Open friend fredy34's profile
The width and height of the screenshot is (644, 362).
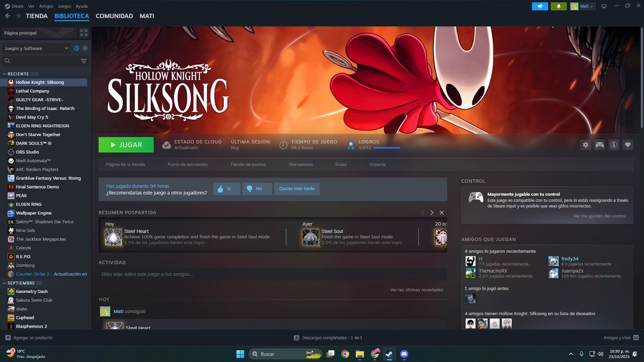tap(569, 258)
